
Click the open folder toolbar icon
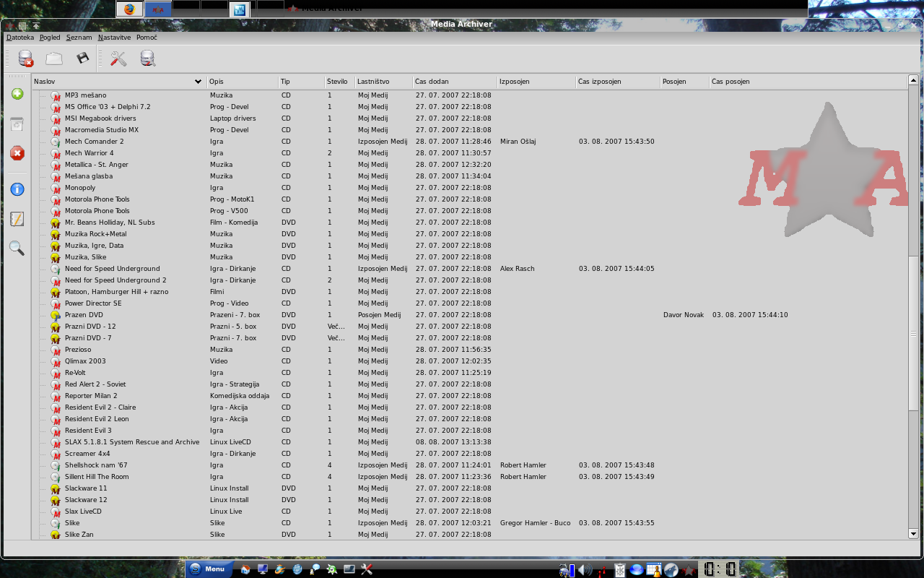tap(54, 59)
